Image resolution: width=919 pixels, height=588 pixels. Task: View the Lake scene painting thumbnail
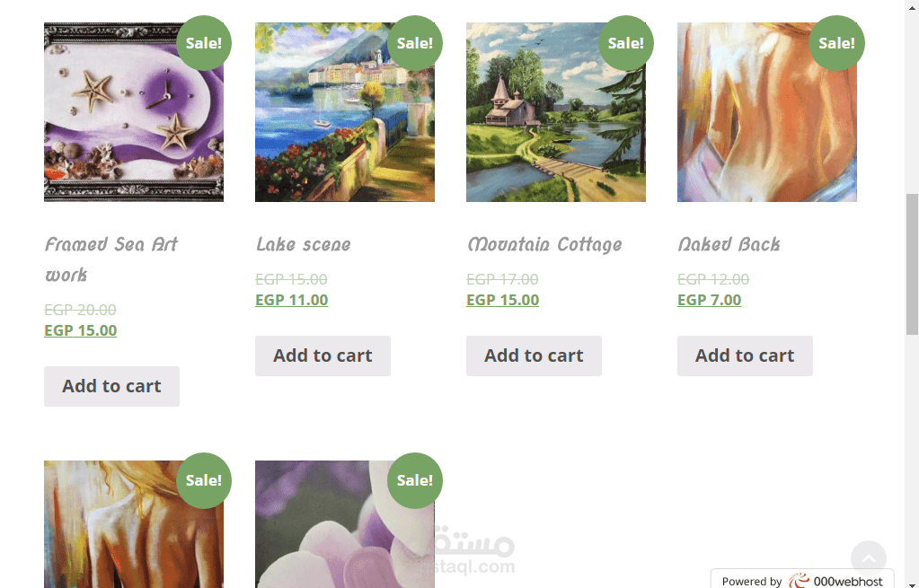[x=345, y=112]
